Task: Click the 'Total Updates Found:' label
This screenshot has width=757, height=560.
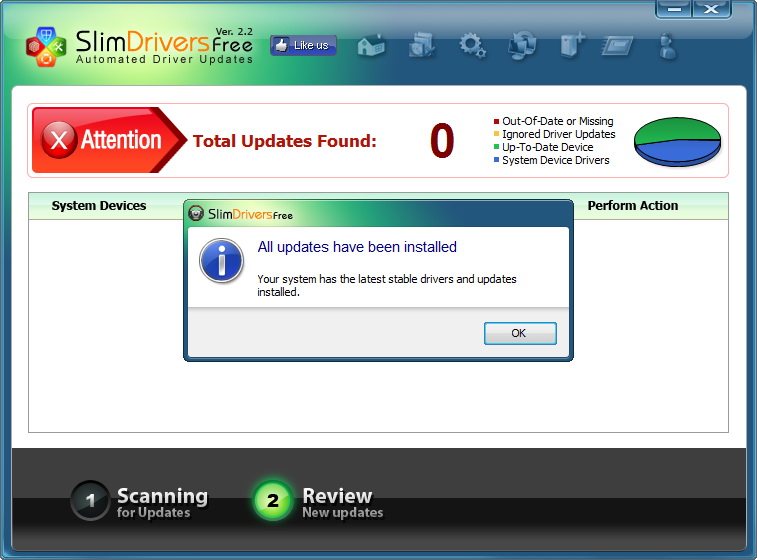Action: [x=285, y=141]
